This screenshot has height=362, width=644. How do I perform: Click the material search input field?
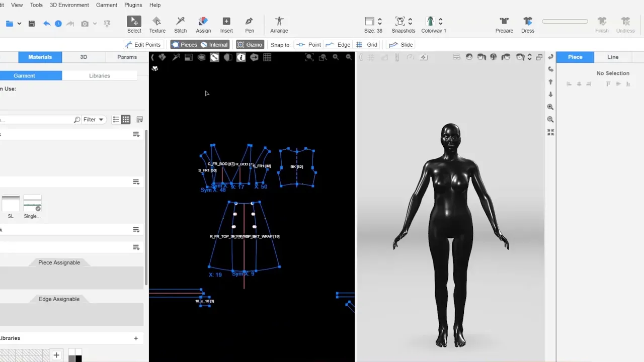(35, 120)
